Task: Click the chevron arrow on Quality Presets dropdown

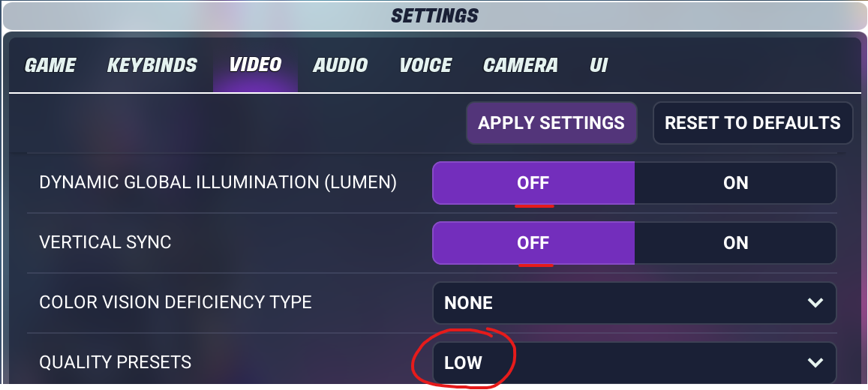Action: click(815, 362)
